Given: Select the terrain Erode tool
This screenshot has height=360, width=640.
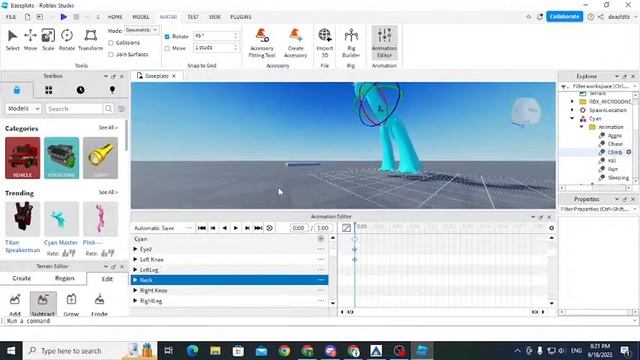Looking at the screenshot, I should tap(99, 304).
